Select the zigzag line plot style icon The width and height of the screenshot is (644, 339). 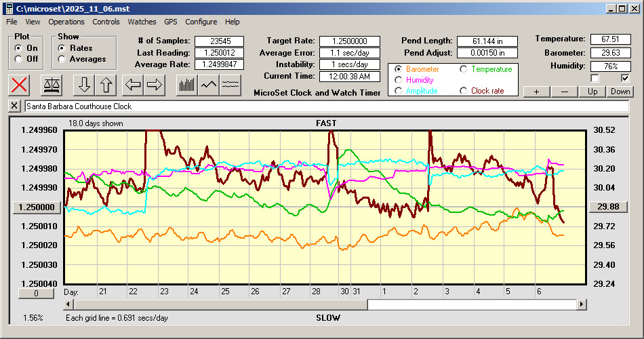coord(209,85)
